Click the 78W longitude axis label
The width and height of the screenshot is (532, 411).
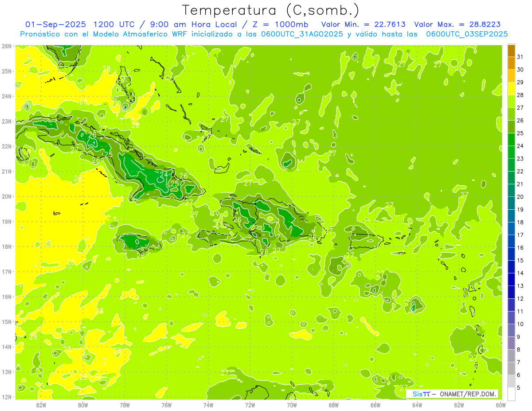pyautogui.click(x=125, y=405)
